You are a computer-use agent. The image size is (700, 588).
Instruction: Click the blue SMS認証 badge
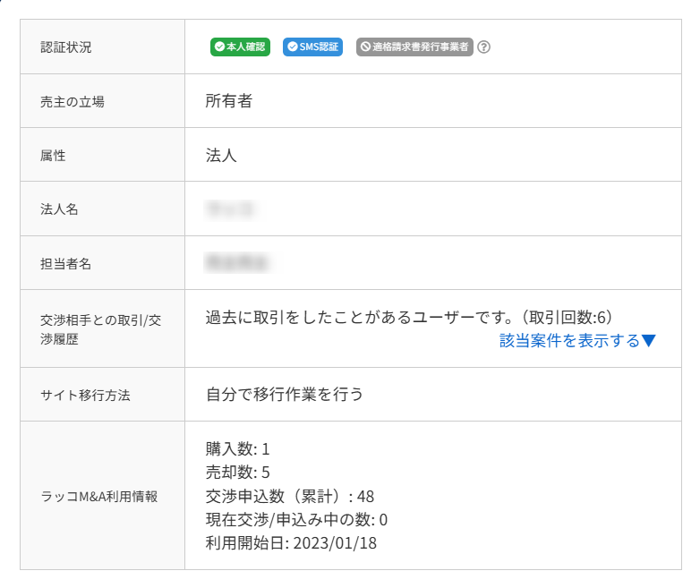(312, 47)
